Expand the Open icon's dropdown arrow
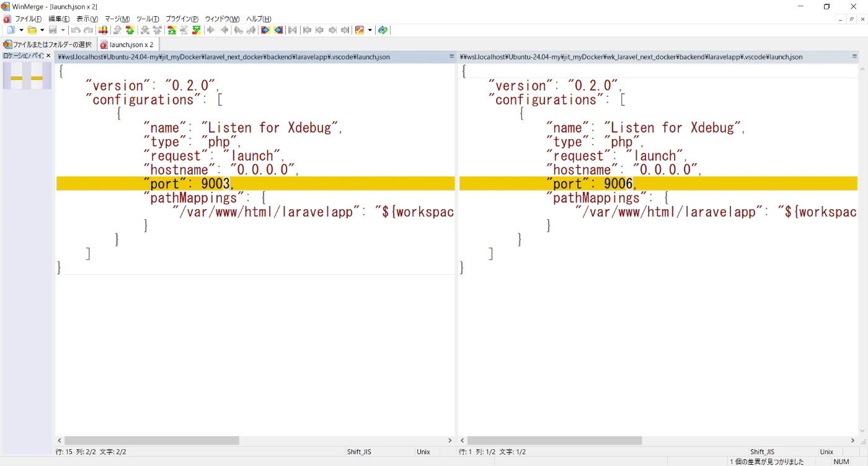The width and height of the screenshot is (868, 466). tap(42, 30)
